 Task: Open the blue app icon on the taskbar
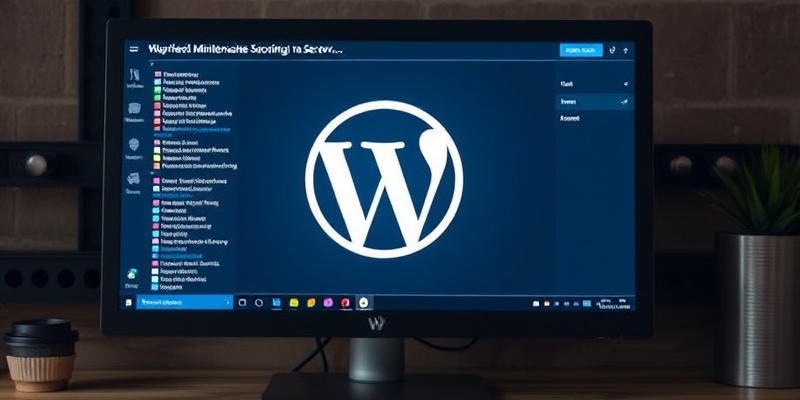coord(276,303)
